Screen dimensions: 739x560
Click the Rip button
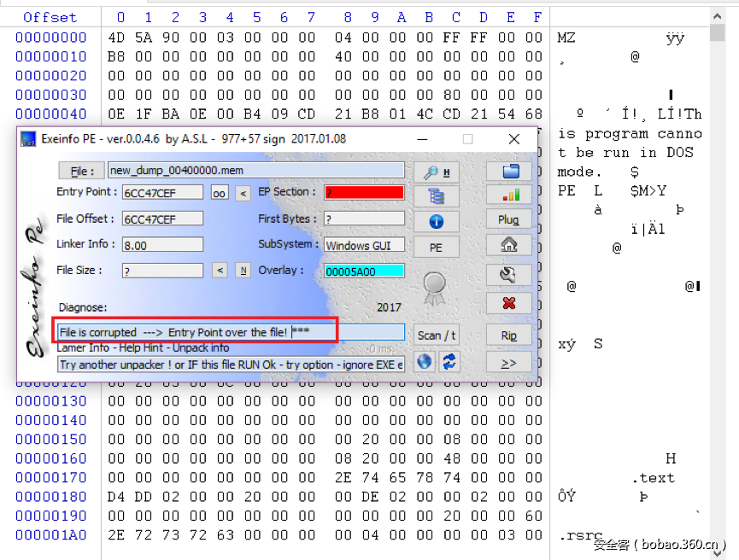point(510,334)
